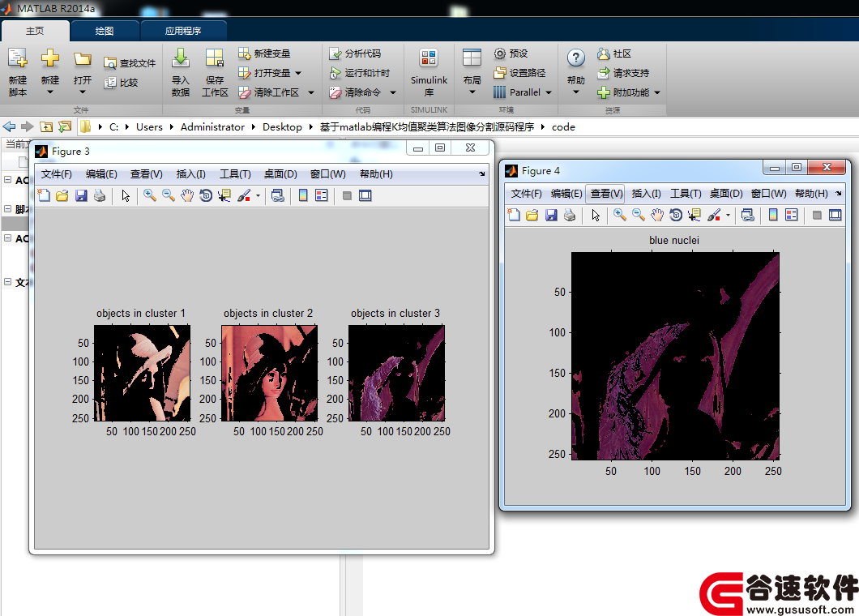The width and height of the screenshot is (859, 616).
Task: Click Print icon in Figure 4 toolbar
Action: [570, 216]
